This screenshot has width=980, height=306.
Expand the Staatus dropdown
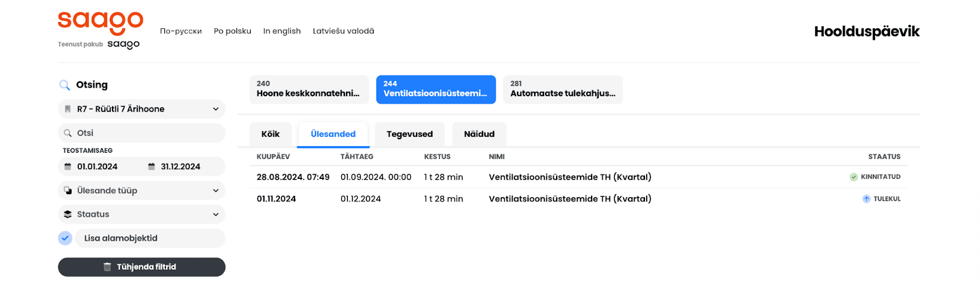(141, 215)
